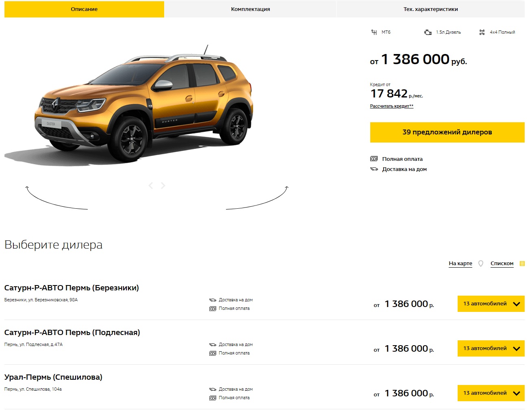Screen dimensions: 532x413
Task: Open dealer Сатурн-Р-АВТО Пермь (Подлесная)
Action: 72,332
